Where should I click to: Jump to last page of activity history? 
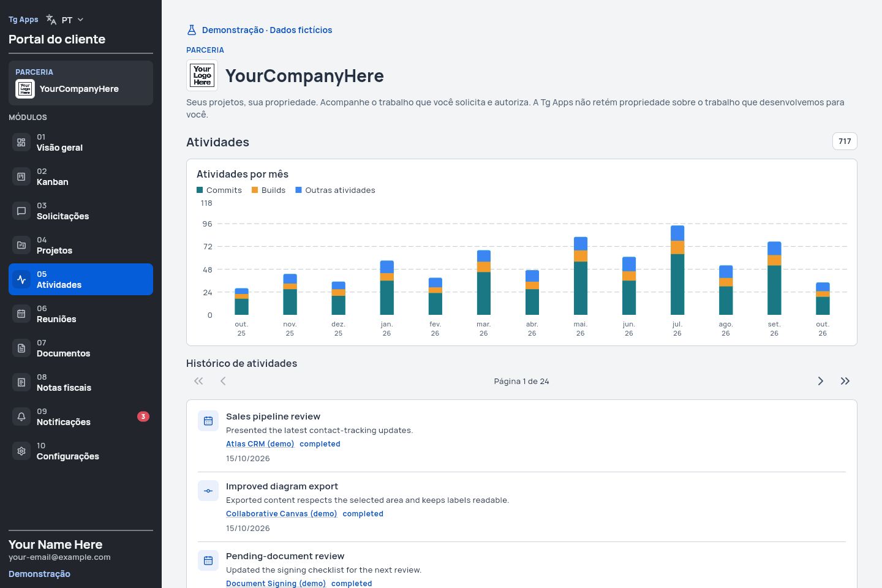pyautogui.click(x=845, y=381)
